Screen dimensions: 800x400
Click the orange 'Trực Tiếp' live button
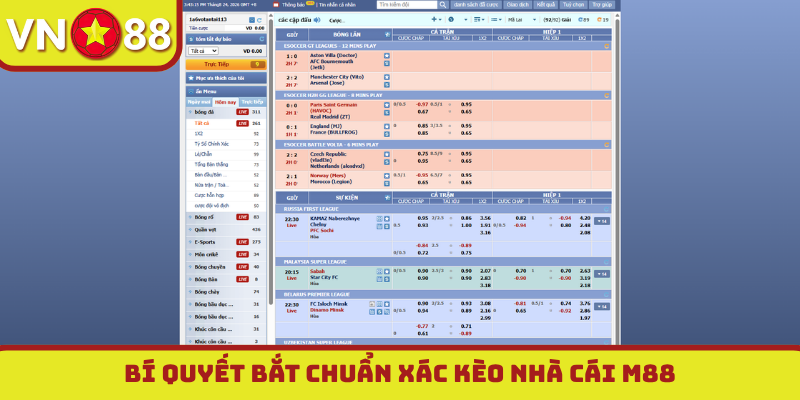pos(226,65)
